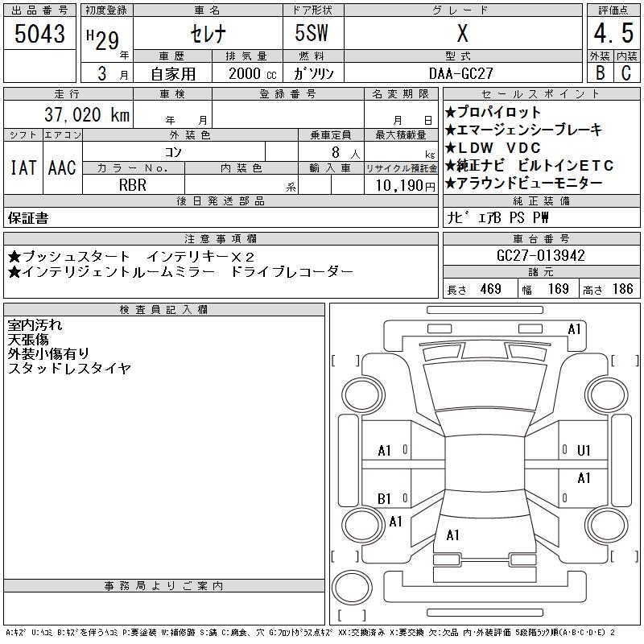Click the 登録番号 header
Image resolution: width=644 pixels, height=644 pixels.
287,94
